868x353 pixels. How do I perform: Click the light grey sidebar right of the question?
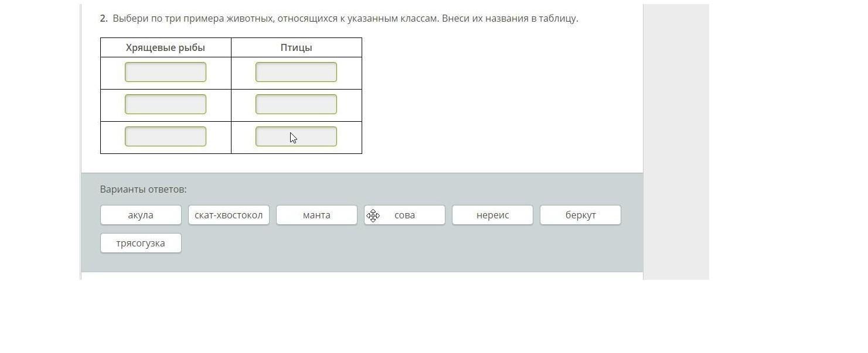click(x=676, y=140)
